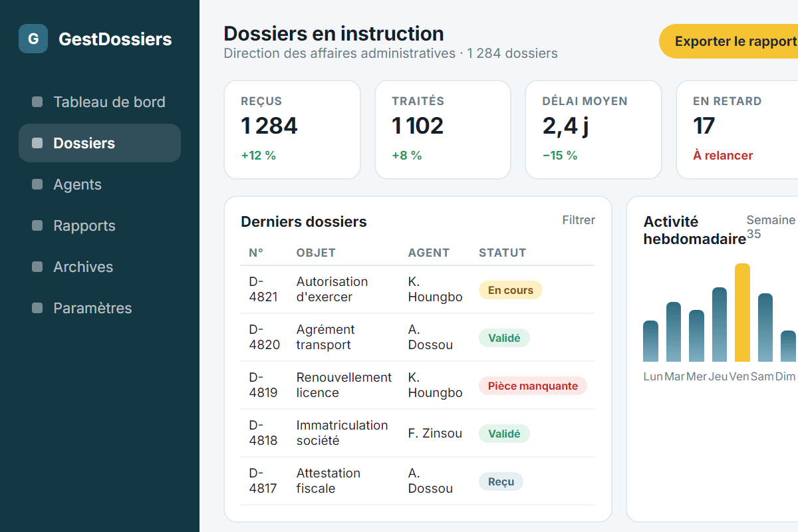
Task: Click the GestDossiers logo icon
Action: 33,39
